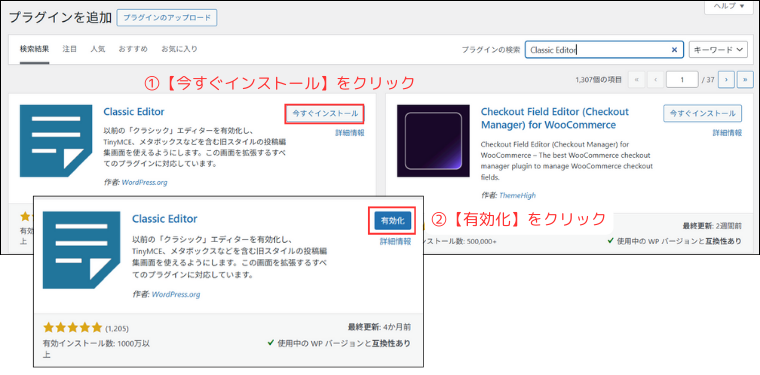This screenshot has height=375, width=760.
Task: Click Classic Editor title in front card
Action: 165,219
